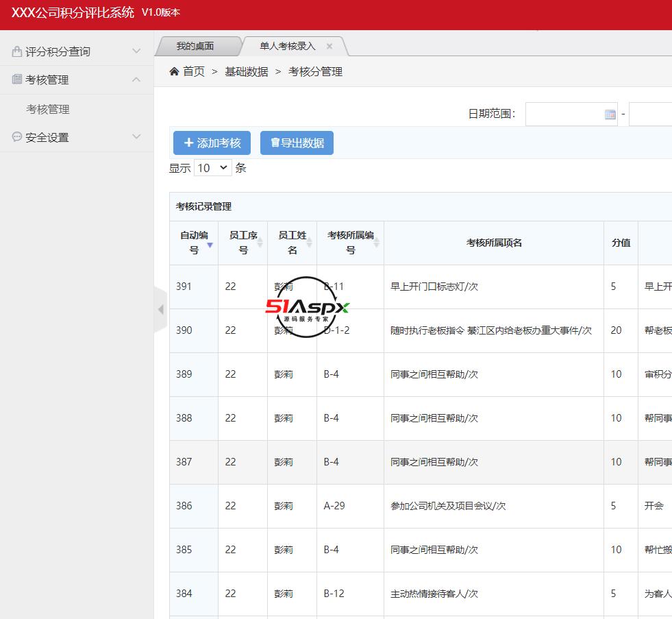Screen dimensions: 672x619
Task: Click the 分值 column header
Action: click(621, 243)
